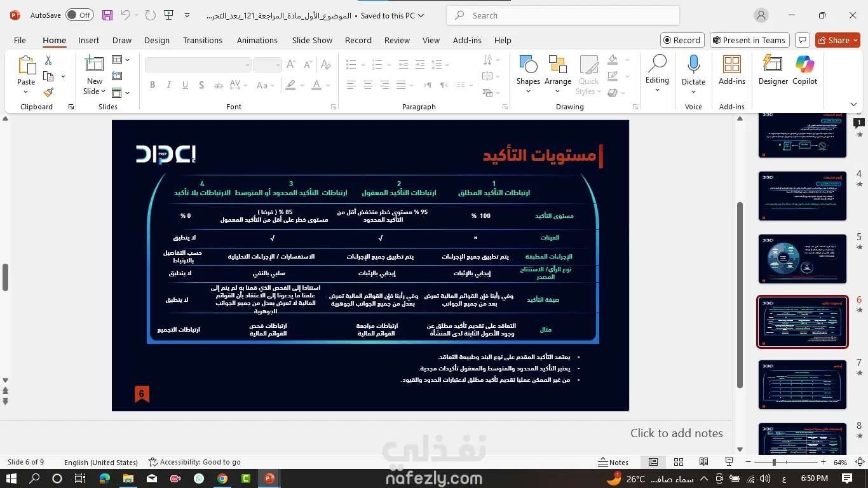Launch the Designer pane

(773, 71)
